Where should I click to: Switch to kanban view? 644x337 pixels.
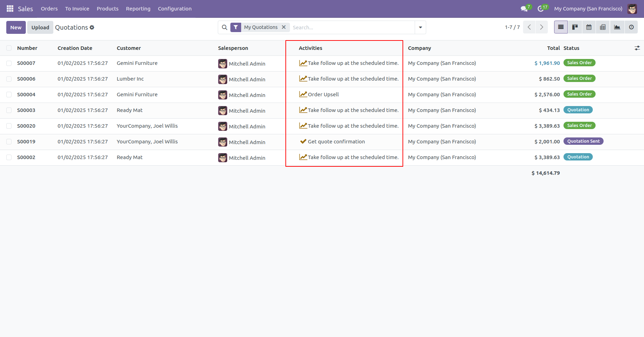tap(575, 27)
